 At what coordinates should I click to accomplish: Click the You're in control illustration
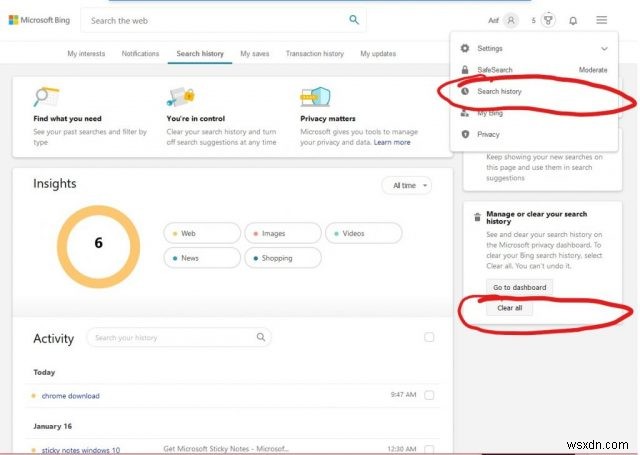[x=180, y=97]
